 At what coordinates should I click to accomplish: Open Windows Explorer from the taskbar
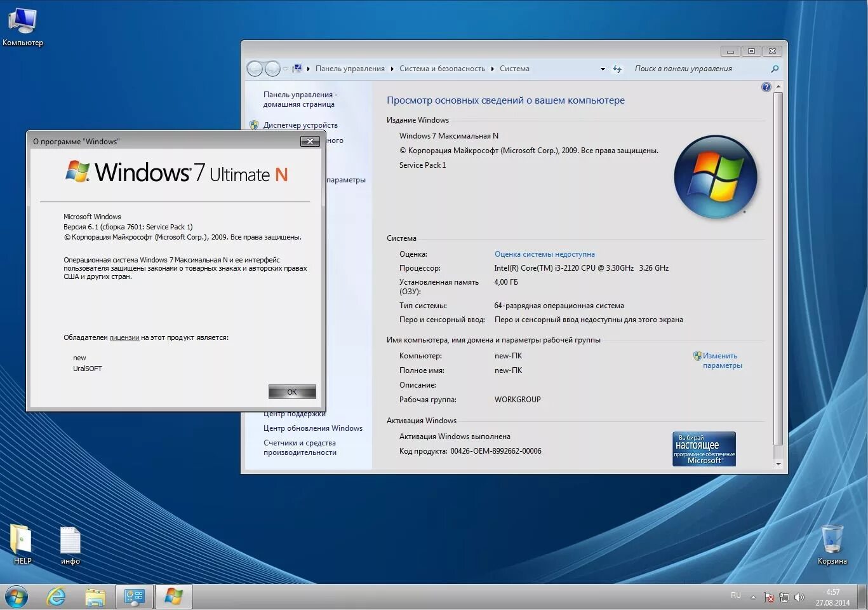tap(95, 597)
